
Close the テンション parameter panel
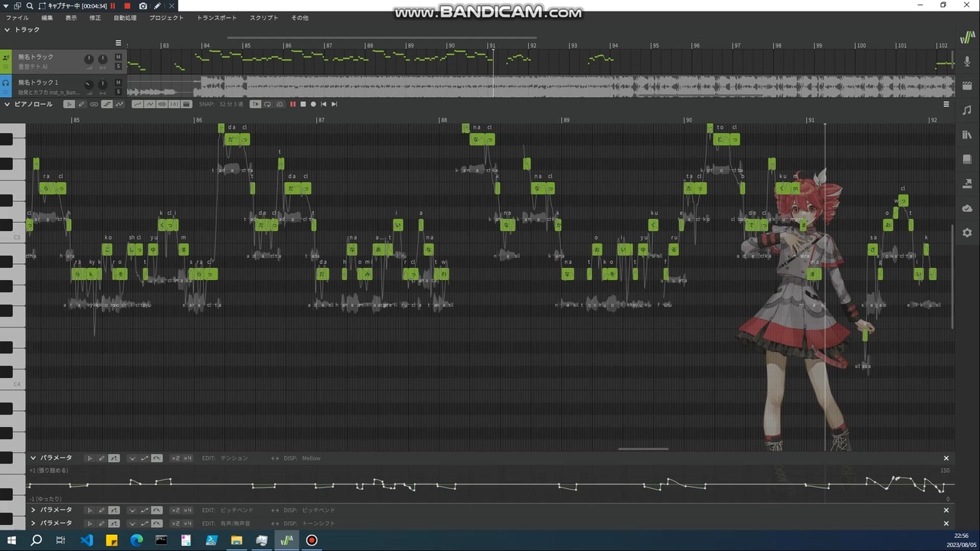click(x=946, y=458)
